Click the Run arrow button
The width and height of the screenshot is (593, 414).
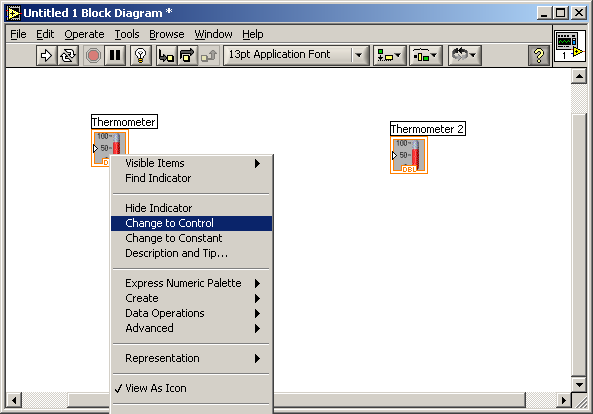(x=47, y=56)
